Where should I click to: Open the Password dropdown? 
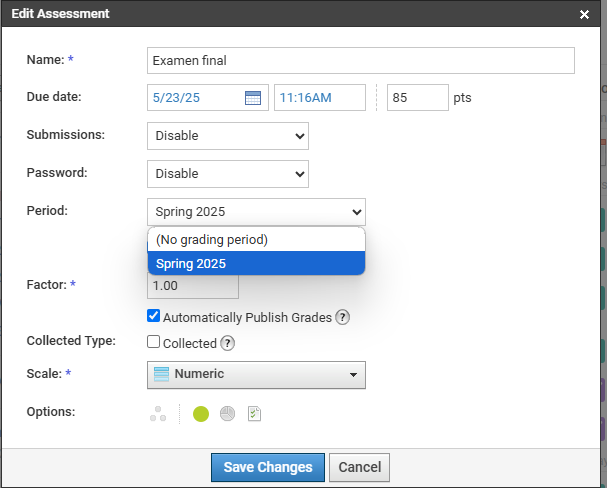(228, 174)
